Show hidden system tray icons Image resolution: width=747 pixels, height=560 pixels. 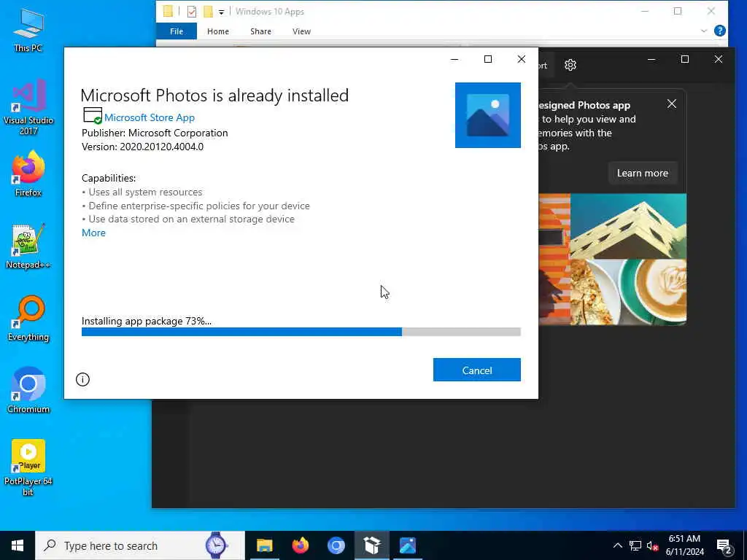coord(617,545)
